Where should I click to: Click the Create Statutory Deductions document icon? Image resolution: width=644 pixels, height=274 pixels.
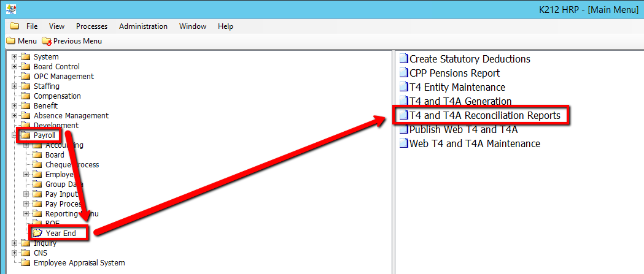403,59
